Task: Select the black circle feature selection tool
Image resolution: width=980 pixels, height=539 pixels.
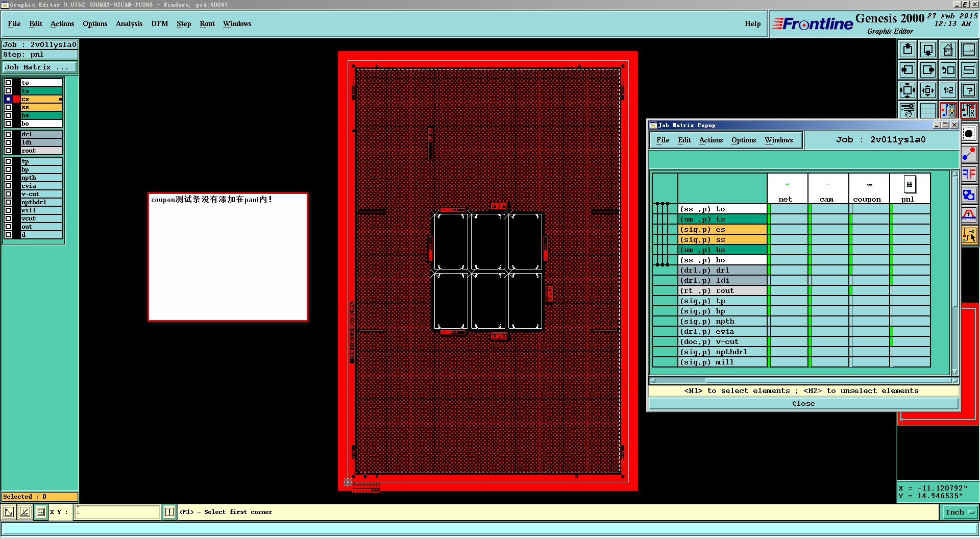Action: coord(969,134)
